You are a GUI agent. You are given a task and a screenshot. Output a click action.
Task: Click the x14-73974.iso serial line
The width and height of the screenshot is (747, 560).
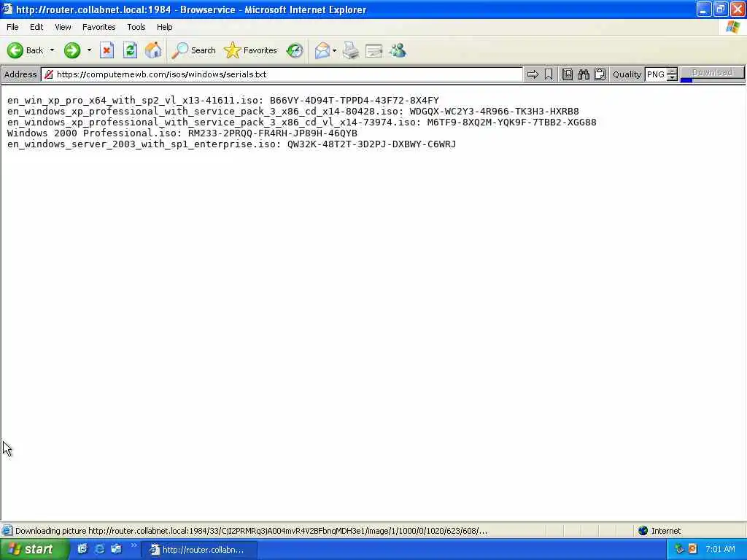(x=301, y=122)
